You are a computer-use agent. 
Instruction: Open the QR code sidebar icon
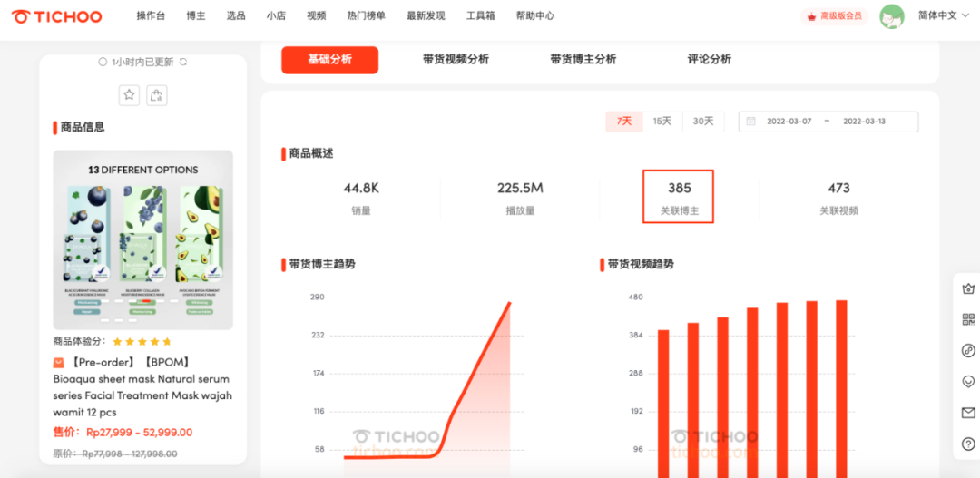[968, 319]
